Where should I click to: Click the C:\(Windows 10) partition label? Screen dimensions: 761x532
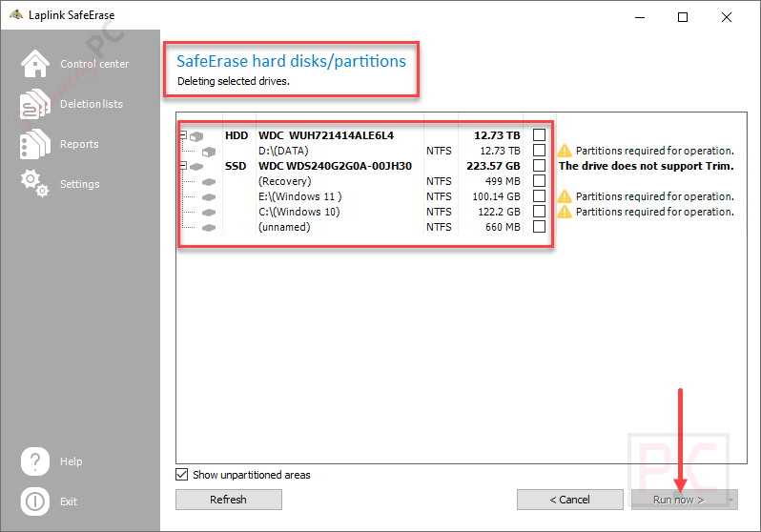(299, 212)
